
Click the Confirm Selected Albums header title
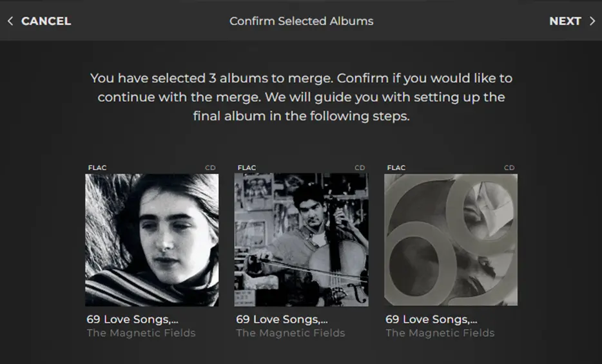(x=301, y=21)
